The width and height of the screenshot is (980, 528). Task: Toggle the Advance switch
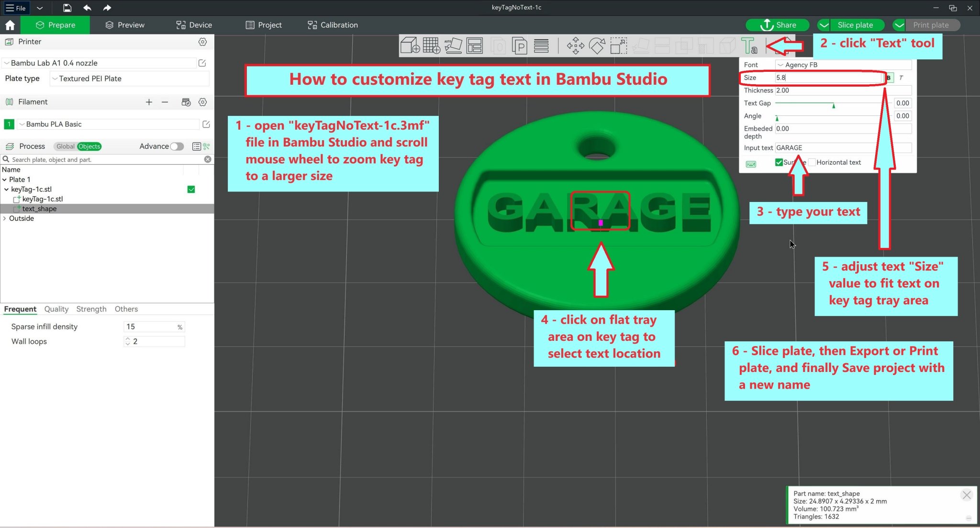click(177, 146)
